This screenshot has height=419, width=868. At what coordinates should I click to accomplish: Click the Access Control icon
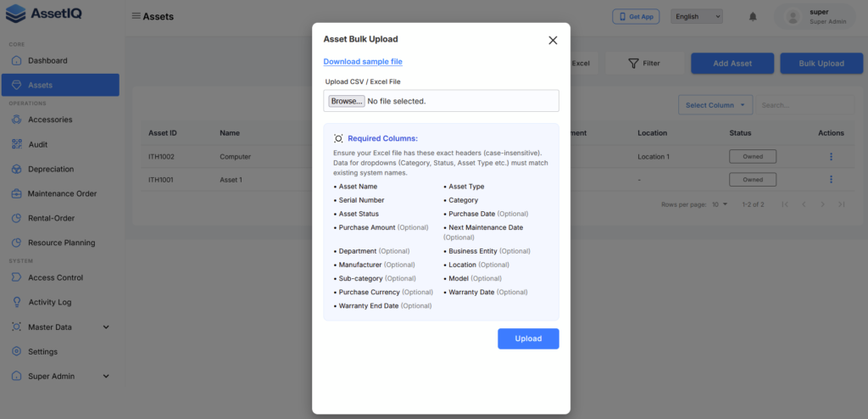[x=17, y=277]
